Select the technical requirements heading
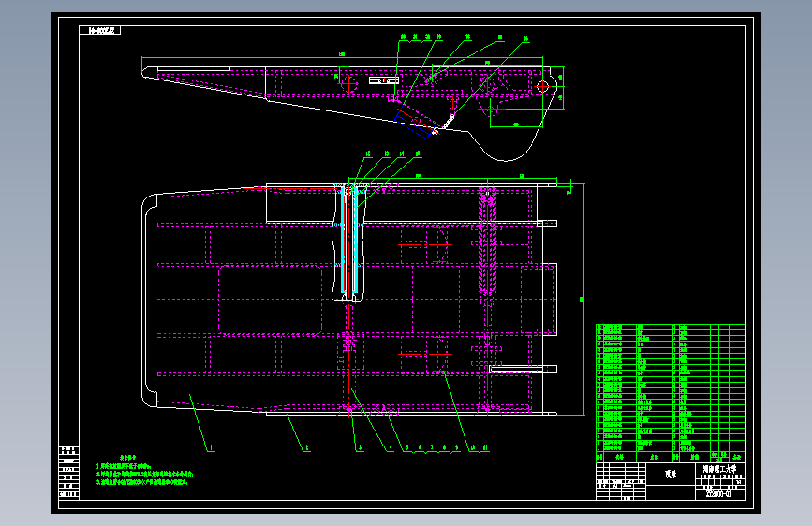Viewport: 812px width, 526px height. point(128,458)
